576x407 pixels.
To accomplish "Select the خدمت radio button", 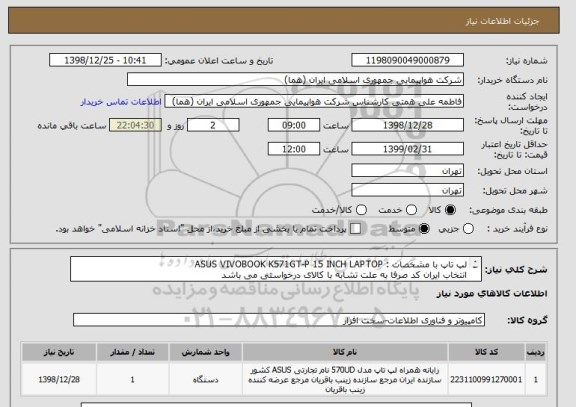I will (x=411, y=210).
